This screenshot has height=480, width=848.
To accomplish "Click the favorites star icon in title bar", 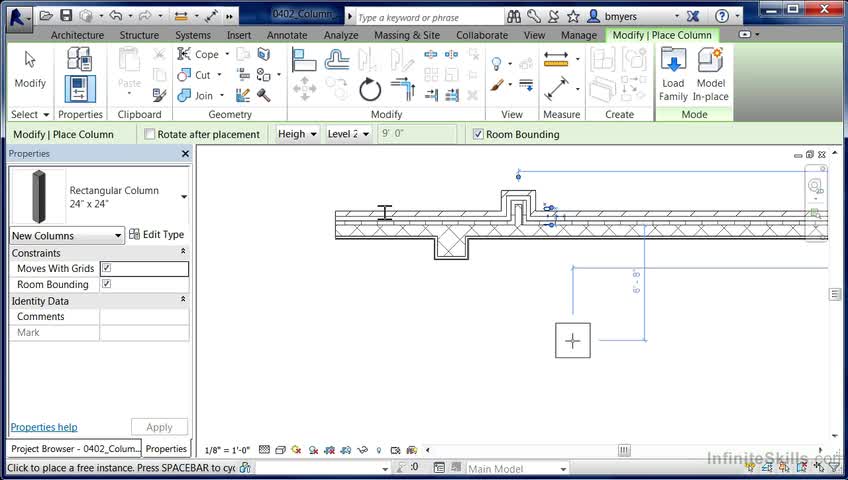I will coord(573,16).
